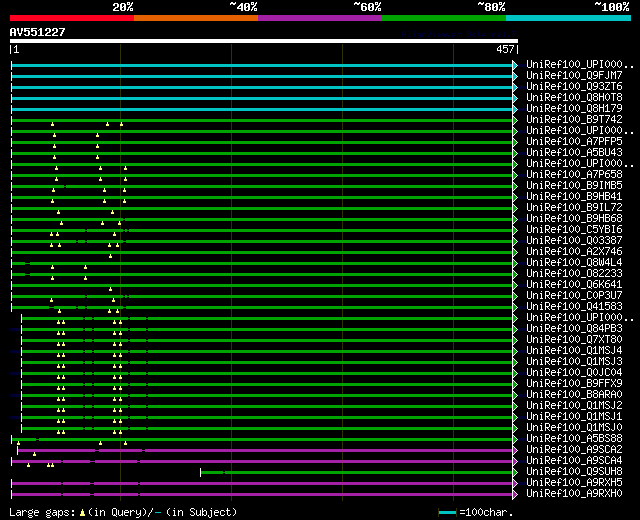
Task: Click the purple alignment bar for A9RXH5
Action: (300, 483)
